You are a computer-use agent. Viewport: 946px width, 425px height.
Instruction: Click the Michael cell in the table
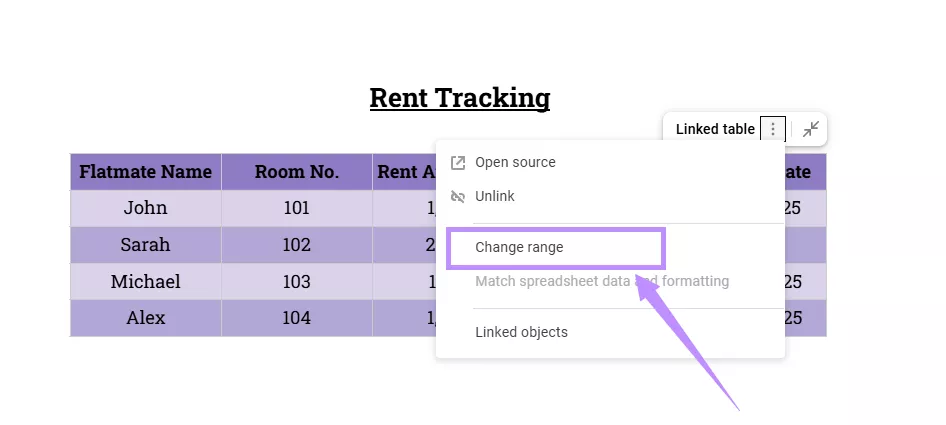point(146,282)
